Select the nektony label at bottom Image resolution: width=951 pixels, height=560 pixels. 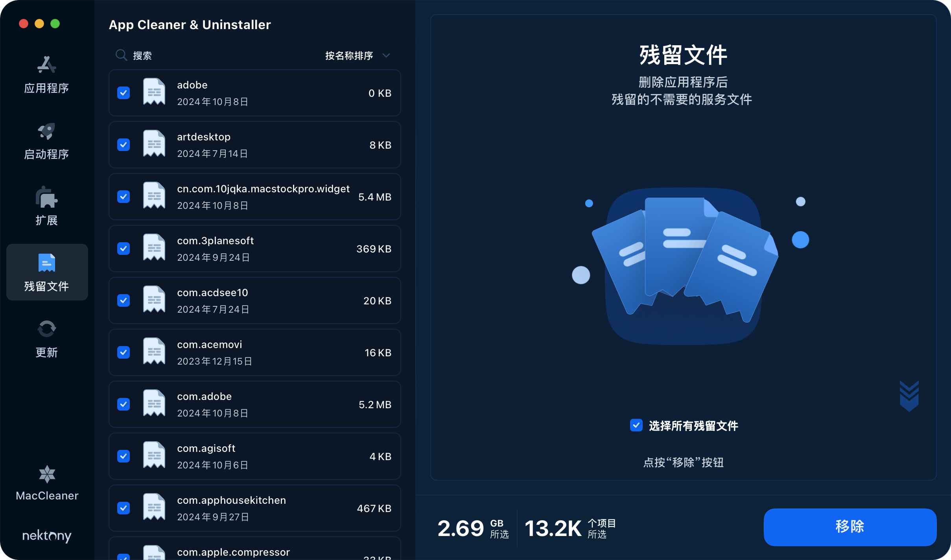[x=47, y=536]
